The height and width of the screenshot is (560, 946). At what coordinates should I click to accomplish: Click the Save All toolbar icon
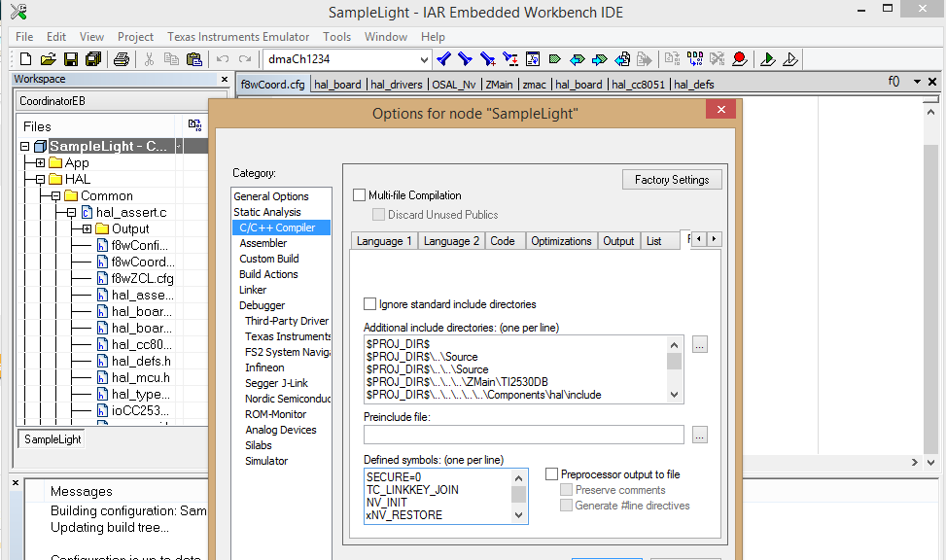pos(93,59)
